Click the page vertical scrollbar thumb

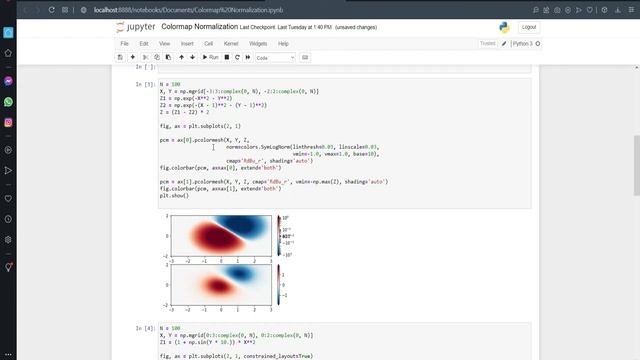(x=637, y=165)
